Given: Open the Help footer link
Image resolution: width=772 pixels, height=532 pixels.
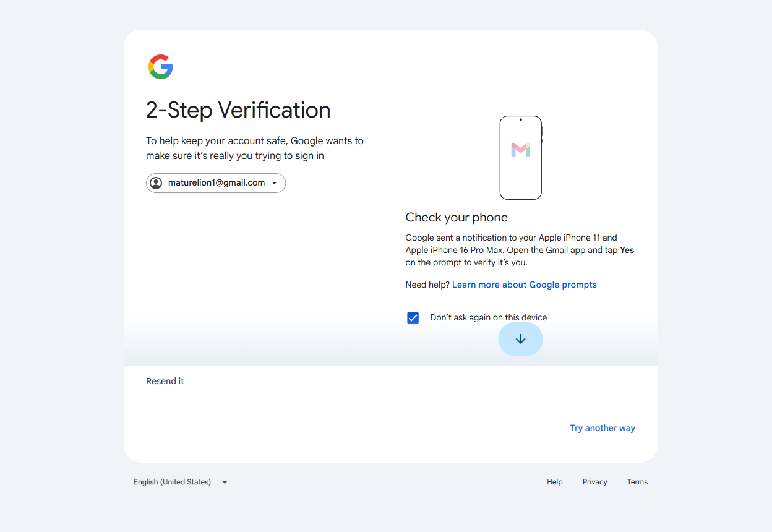Looking at the screenshot, I should pos(555,482).
